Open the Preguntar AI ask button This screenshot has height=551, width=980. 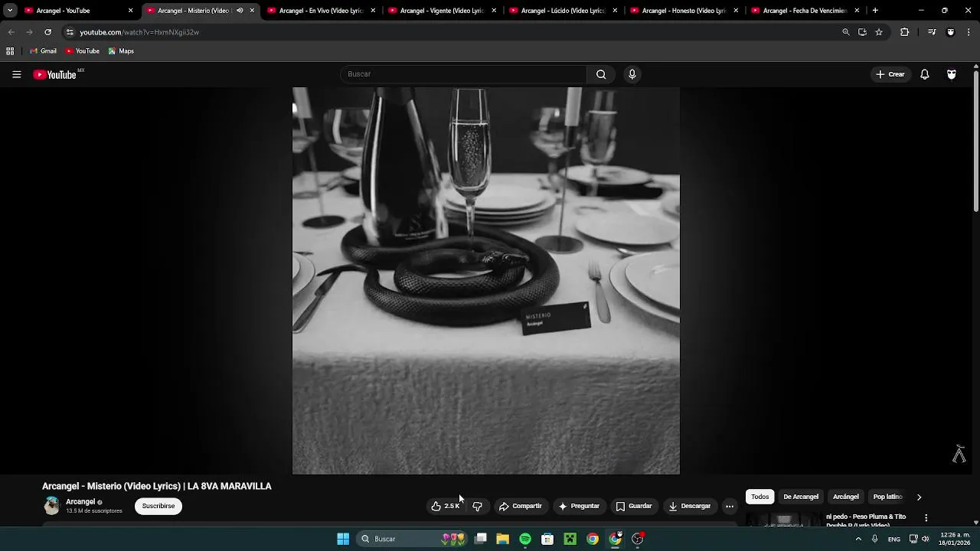[579, 506]
